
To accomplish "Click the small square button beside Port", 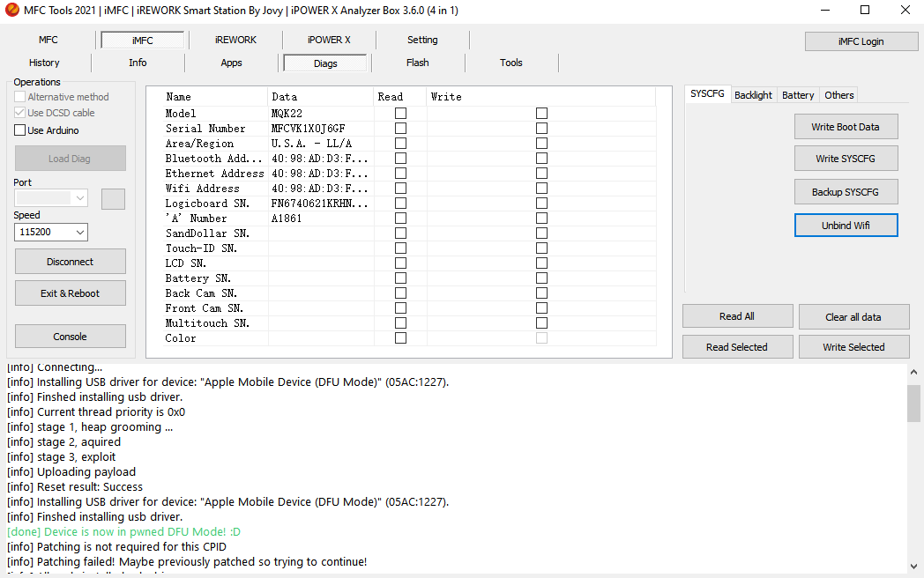I will tap(113, 199).
